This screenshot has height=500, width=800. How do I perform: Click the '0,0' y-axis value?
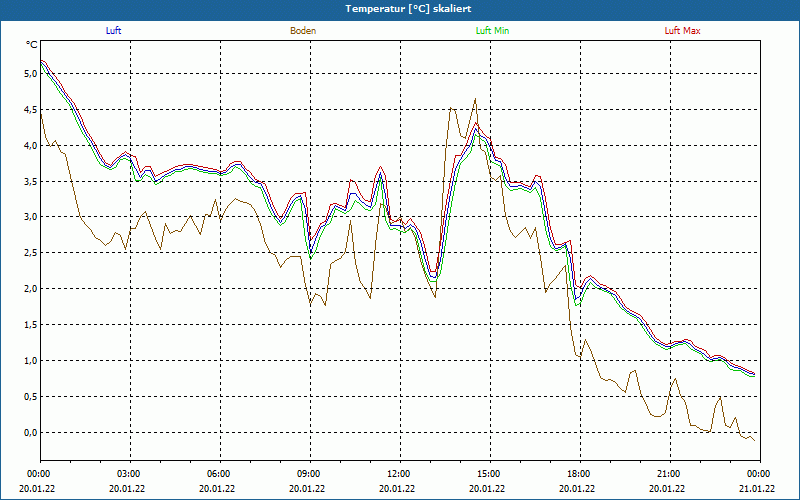pyautogui.click(x=31, y=433)
